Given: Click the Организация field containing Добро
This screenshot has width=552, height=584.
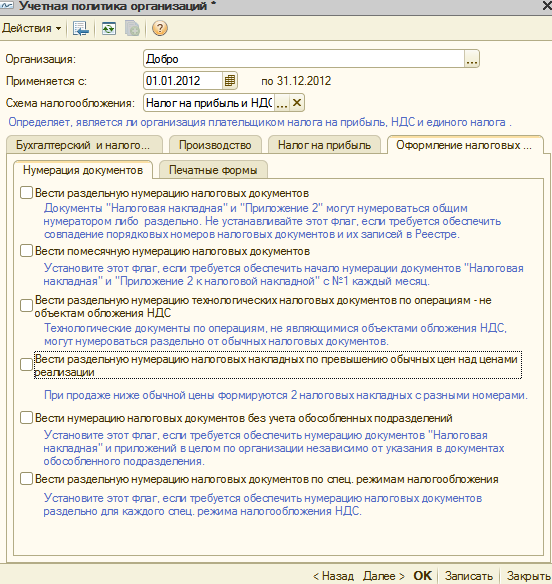Looking at the screenshot, I should [x=304, y=59].
